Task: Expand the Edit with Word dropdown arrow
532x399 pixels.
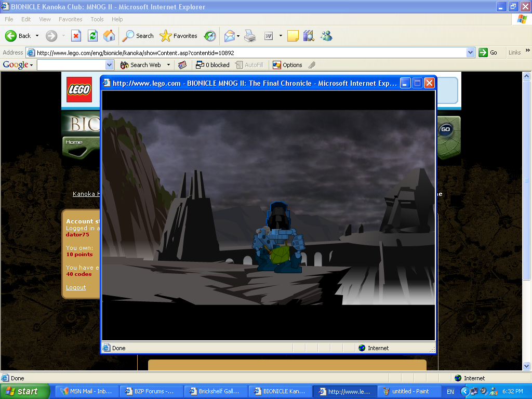Action: (281, 36)
